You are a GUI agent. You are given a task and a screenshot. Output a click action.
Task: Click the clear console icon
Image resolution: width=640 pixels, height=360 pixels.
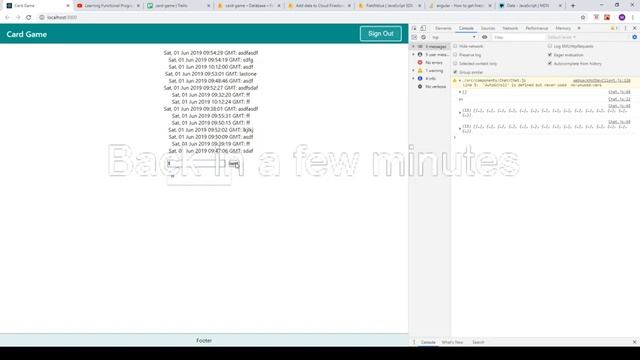coord(423,37)
